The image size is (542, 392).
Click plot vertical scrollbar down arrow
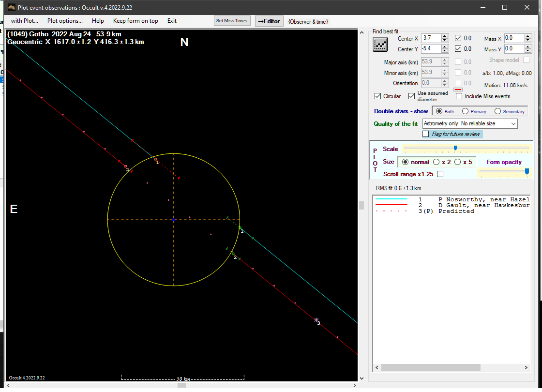(361, 378)
